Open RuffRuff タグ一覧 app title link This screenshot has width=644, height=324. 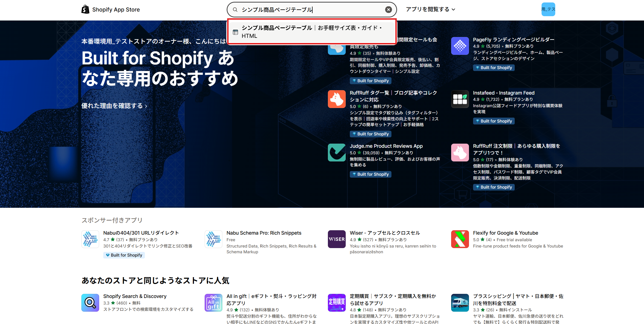point(393,96)
